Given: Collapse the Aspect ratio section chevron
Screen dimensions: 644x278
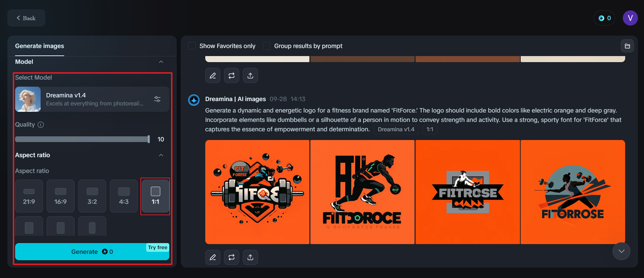Looking at the screenshot, I should point(161,155).
